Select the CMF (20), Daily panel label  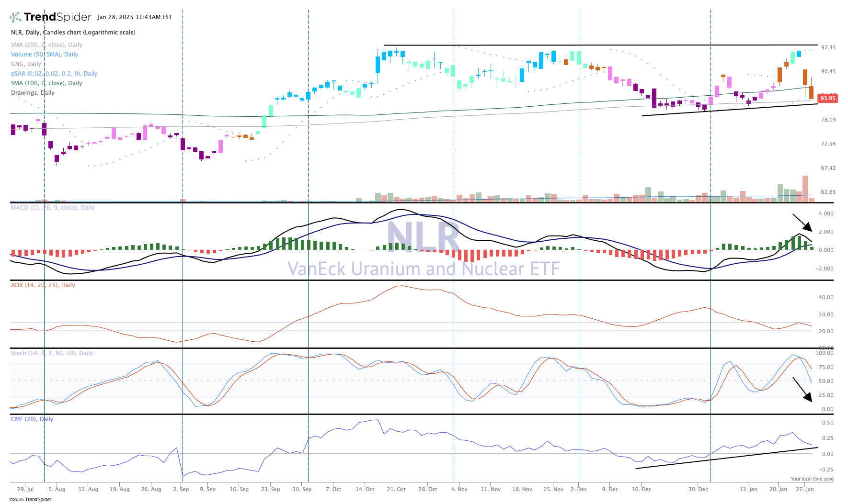32,419
